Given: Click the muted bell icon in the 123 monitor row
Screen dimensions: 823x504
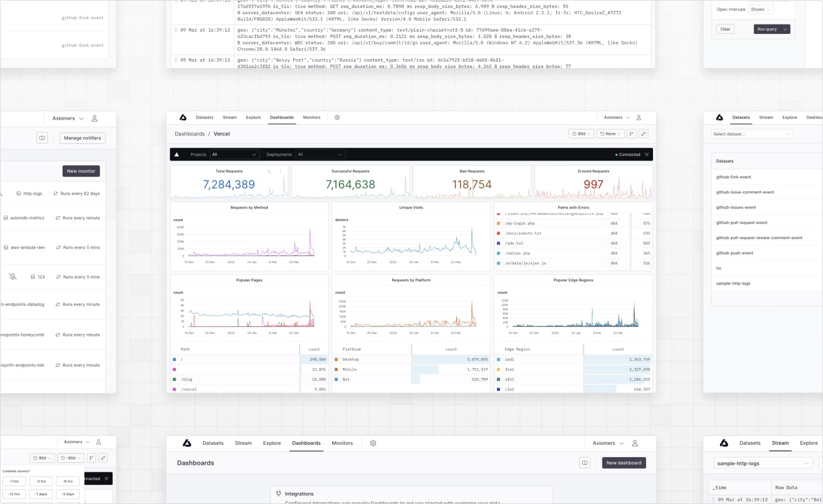Looking at the screenshot, I should 13,277.
